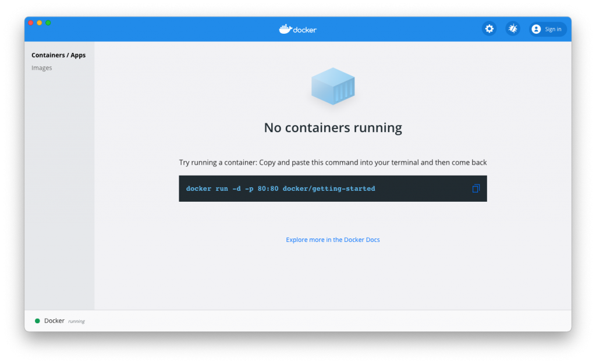The height and width of the screenshot is (364, 596).
Task: Click the green Docker status indicator
Action: 37,321
